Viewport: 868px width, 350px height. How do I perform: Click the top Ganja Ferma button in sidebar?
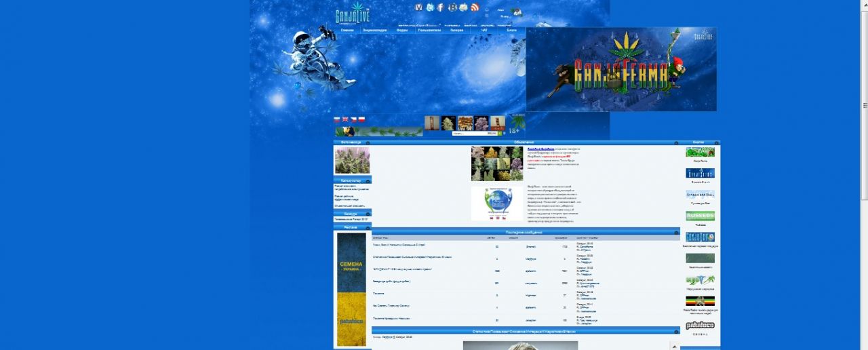tap(700, 152)
